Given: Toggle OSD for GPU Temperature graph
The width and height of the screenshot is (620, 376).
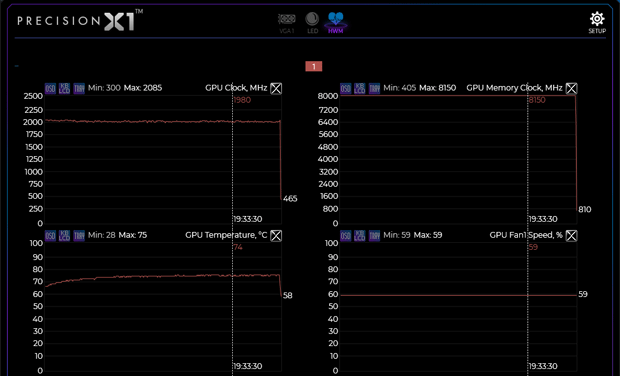Looking at the screenshot, I should point(50,236).
